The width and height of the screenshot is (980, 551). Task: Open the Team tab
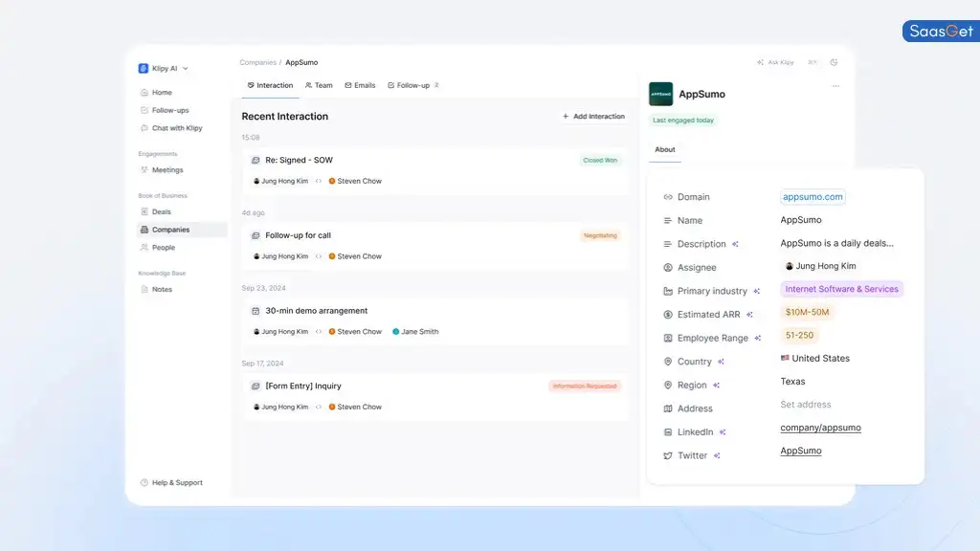point(319,85)
